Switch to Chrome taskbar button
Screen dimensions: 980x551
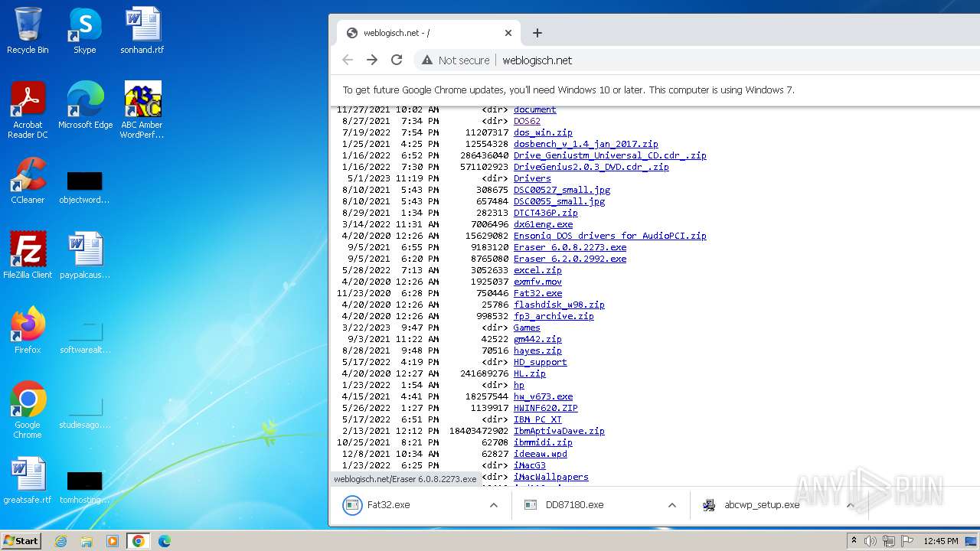pyautogui.click(x=139, y=541)
